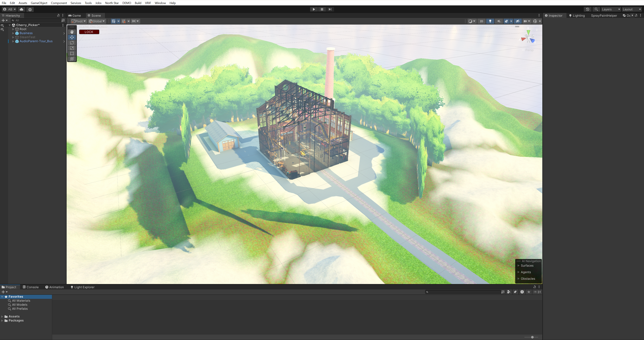
Task: Click the red LOCK button
Action: [x=89, y=32]
